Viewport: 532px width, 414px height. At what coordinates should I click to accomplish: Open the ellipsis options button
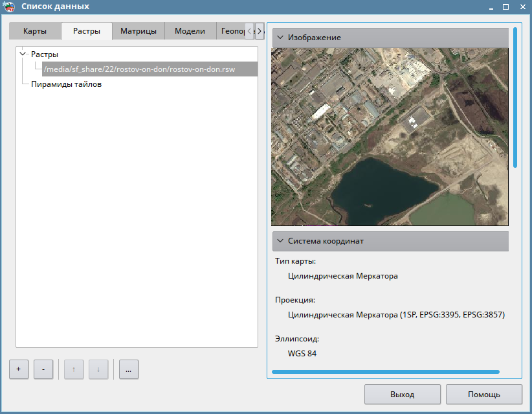click(x=129, y=369)
